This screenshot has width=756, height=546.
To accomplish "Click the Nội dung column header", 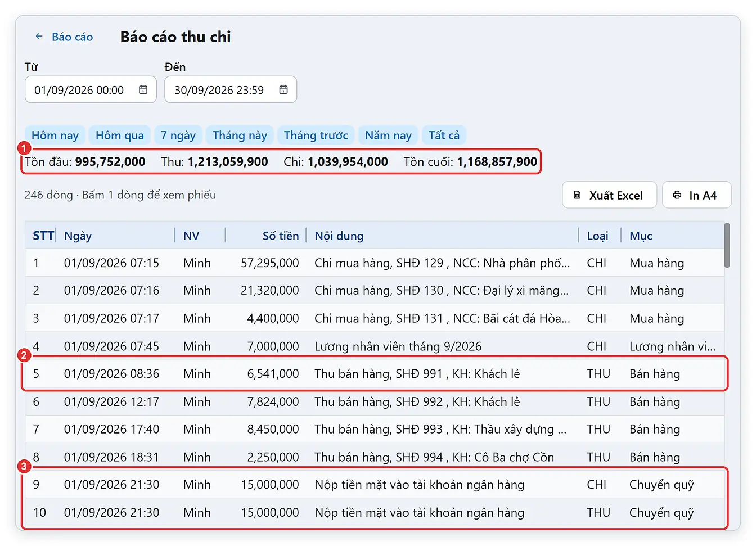I will (x=339, y=236).
